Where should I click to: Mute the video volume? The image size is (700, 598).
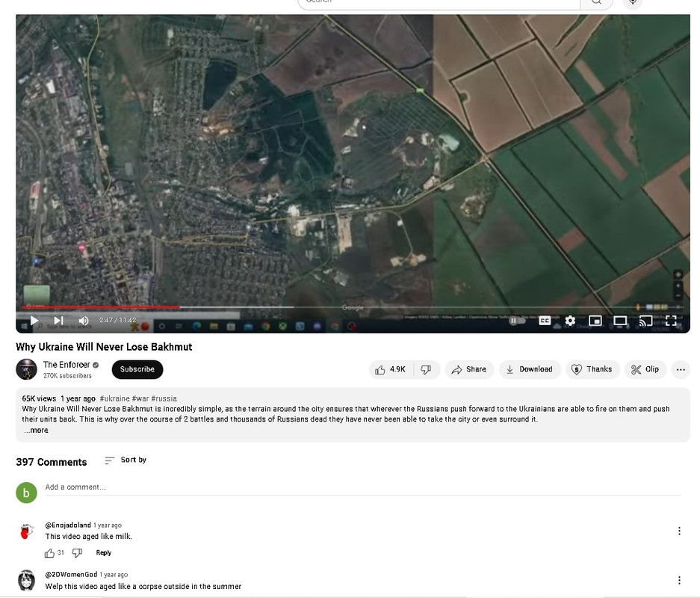pyautogui.click(x=84, y=321)
